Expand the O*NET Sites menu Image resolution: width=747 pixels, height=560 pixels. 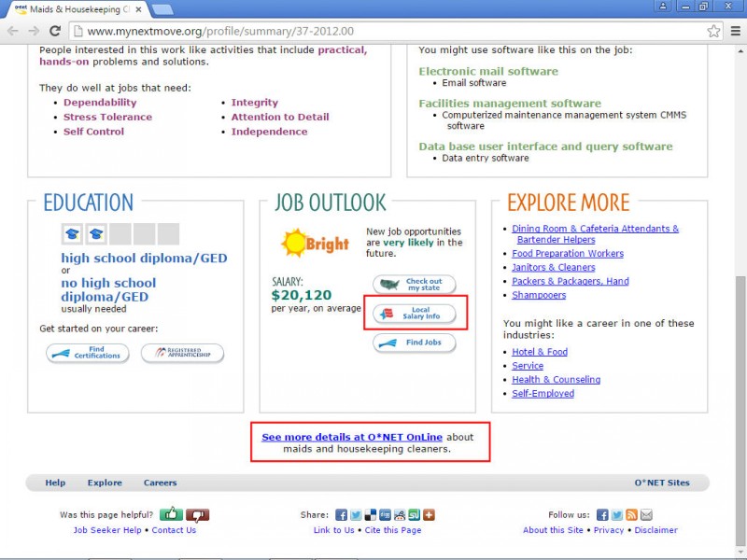(661, 483)
